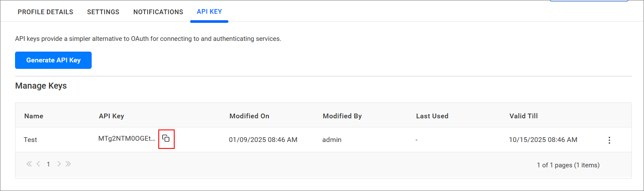Jump to the last page of keys

click(68, 164)
